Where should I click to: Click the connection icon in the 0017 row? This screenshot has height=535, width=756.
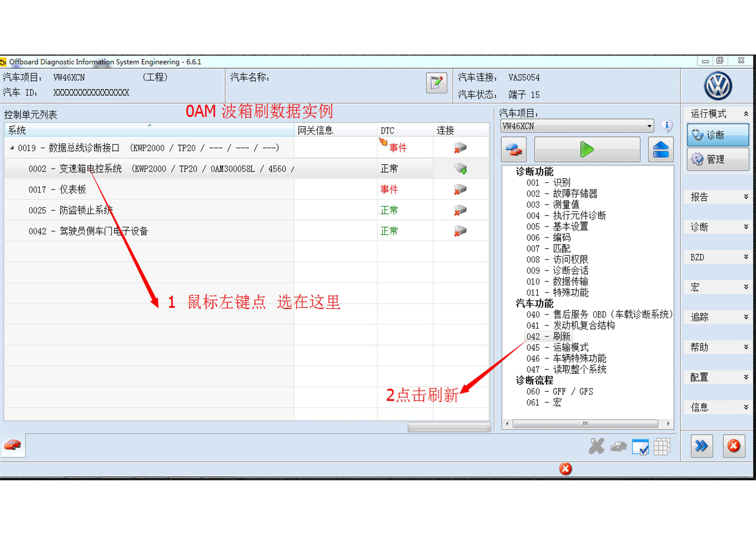[x=460, y=190]
